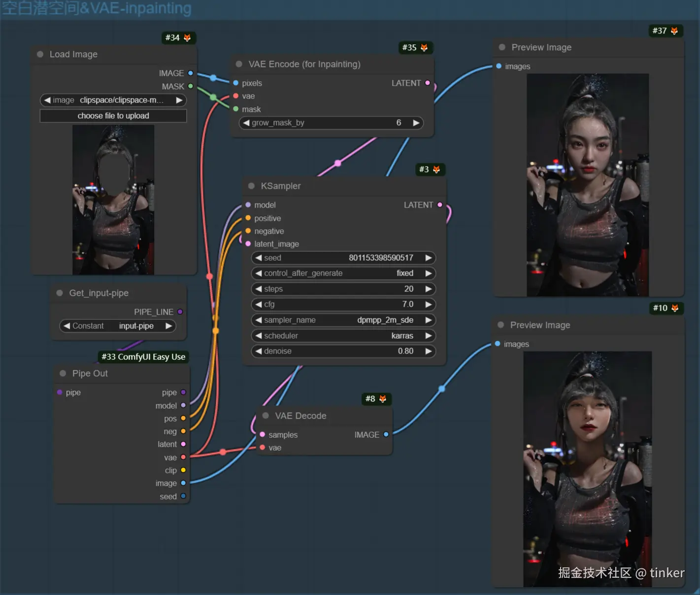Click the images input socket on Preview Image #37
The image size is (700, 595).
pyautogui.click(x=499, y=66)
